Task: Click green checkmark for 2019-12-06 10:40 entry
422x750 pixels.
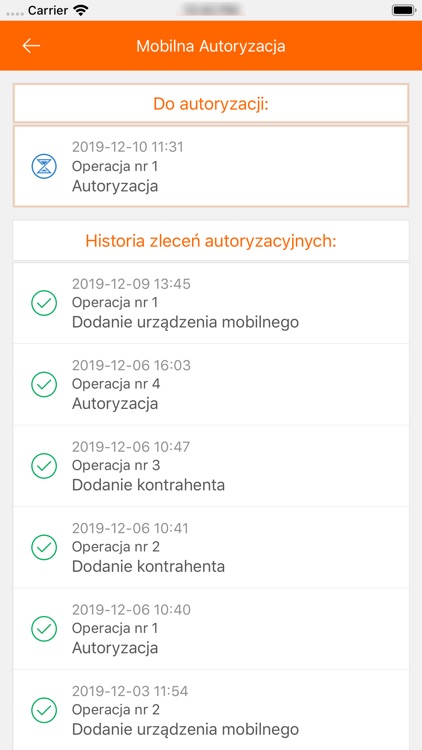Action: click(44, 629)
